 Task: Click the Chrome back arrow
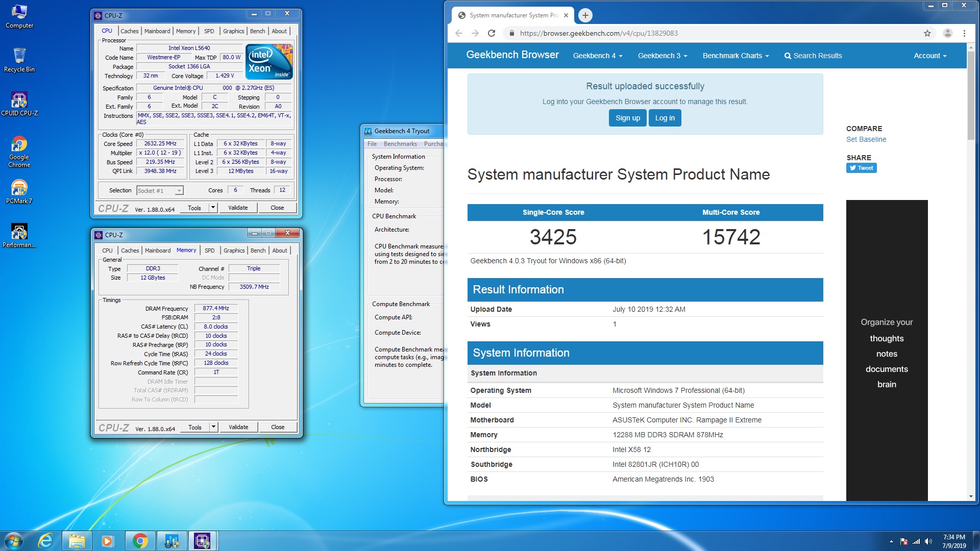coord(458,33)
